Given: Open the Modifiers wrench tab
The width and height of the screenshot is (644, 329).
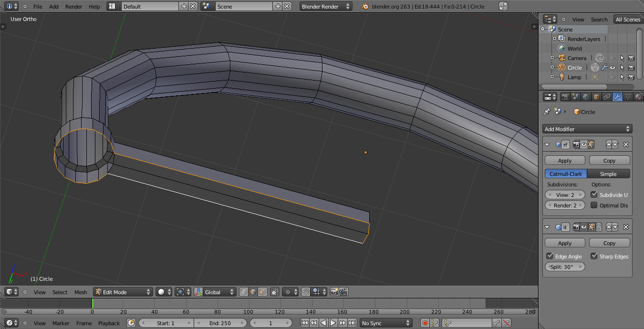Looking at the screenshot, I should (x=617, y=97).
